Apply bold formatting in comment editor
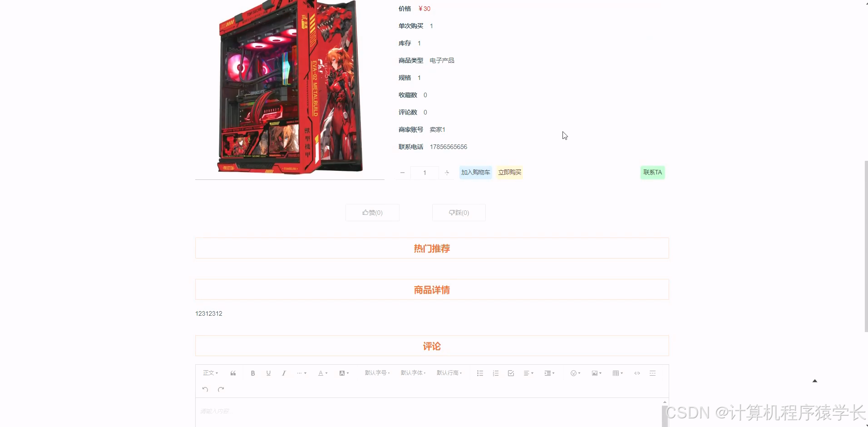 tap(252, 373)
